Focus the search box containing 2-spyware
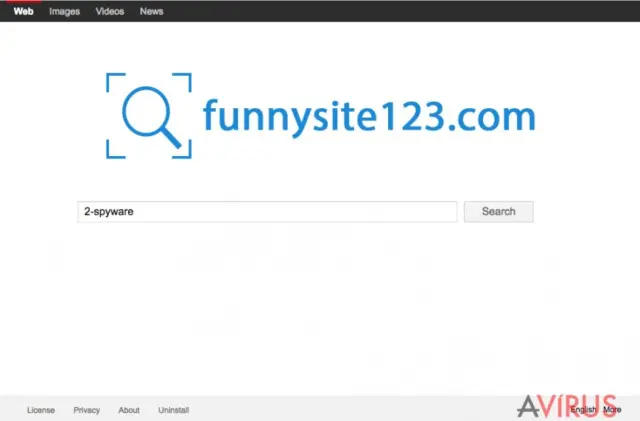This screenshot has height=421, width=640. click(267, 212)
